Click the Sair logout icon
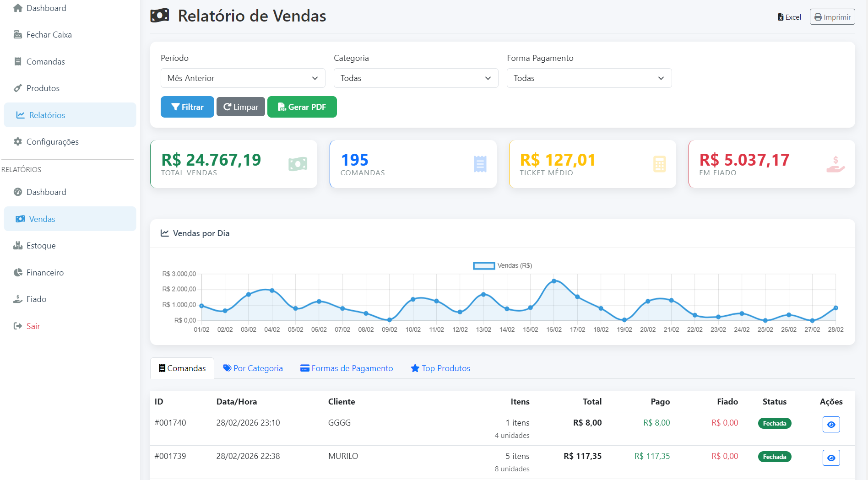Viewport: 868px width, 480px height. click(x=18, y=326)
